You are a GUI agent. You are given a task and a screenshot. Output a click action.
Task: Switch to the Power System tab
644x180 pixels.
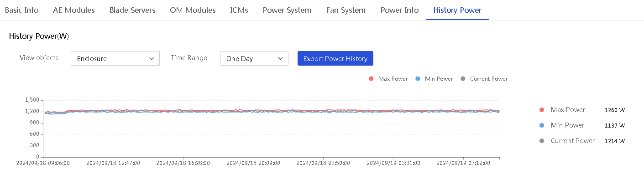pos(287,10)
